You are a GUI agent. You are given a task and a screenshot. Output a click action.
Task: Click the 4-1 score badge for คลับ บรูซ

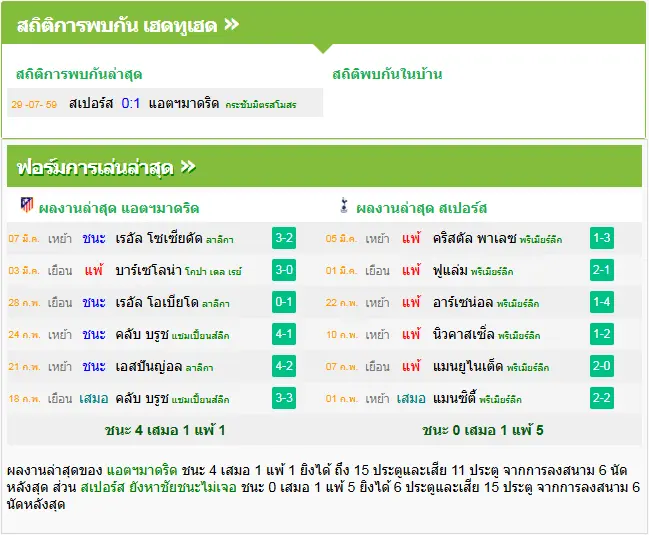pos(284,334)
